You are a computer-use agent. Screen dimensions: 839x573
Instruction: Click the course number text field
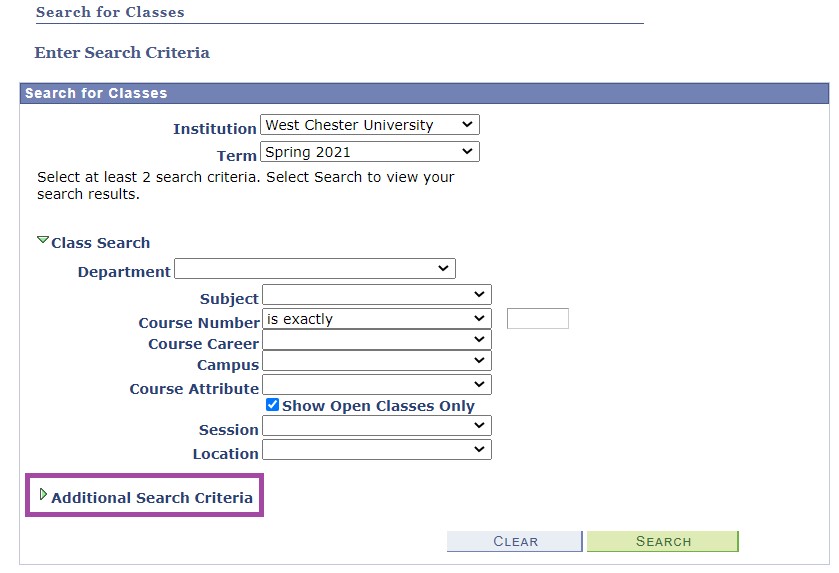(x=538, y=318)
